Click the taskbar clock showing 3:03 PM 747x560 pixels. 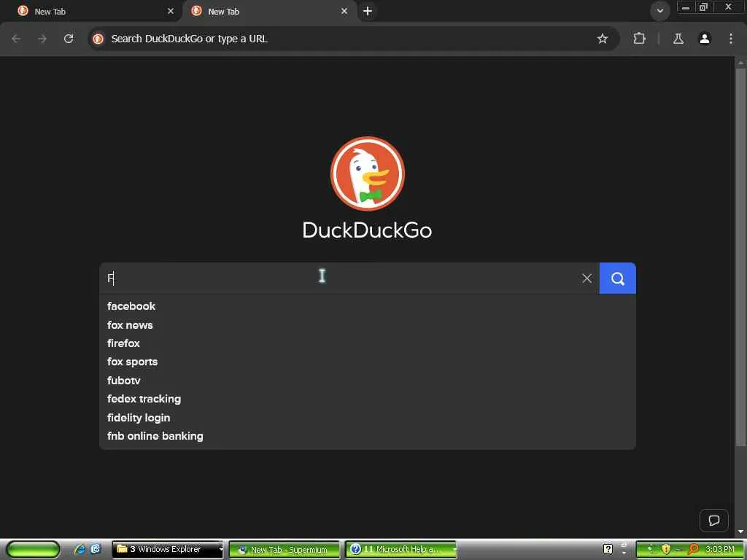(720, 549)
